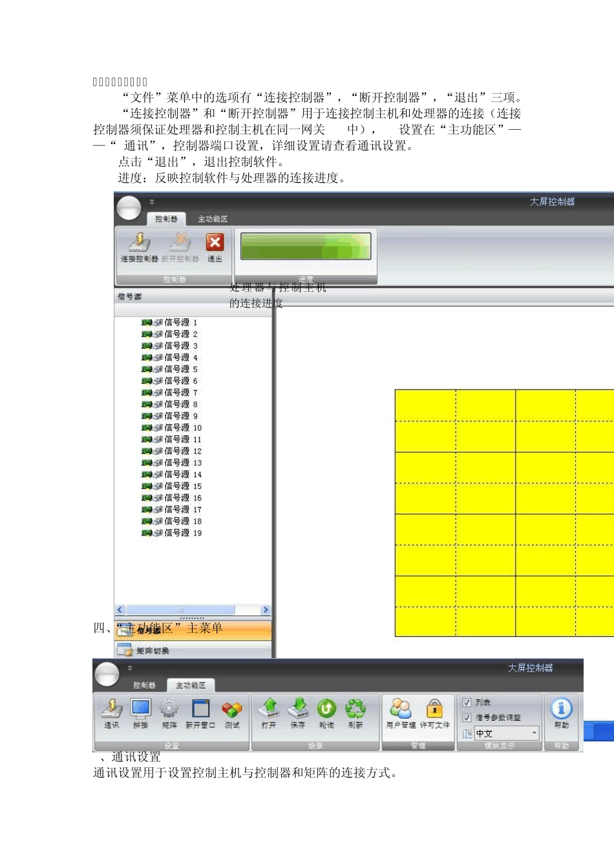
Task: Click the signal list horizontal scrollbar thumb
Action: click(180, 610)
